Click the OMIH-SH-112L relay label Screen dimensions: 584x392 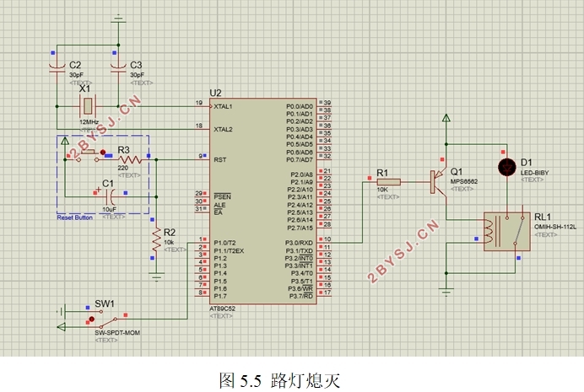pyautogui.click(x=555, y=227)
